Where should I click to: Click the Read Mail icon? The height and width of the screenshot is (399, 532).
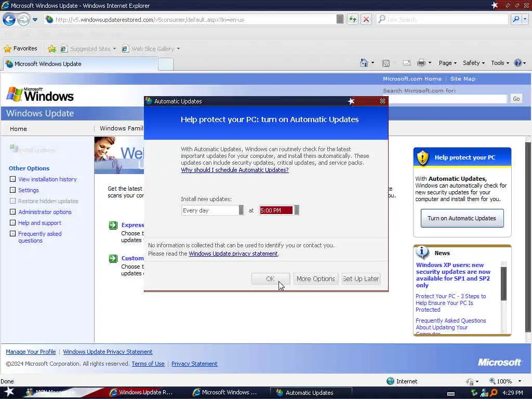click(406, 63)
